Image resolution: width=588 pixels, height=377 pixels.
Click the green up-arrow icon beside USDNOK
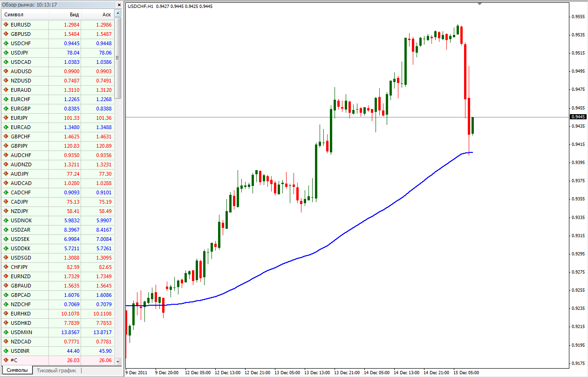click(6, 220)
